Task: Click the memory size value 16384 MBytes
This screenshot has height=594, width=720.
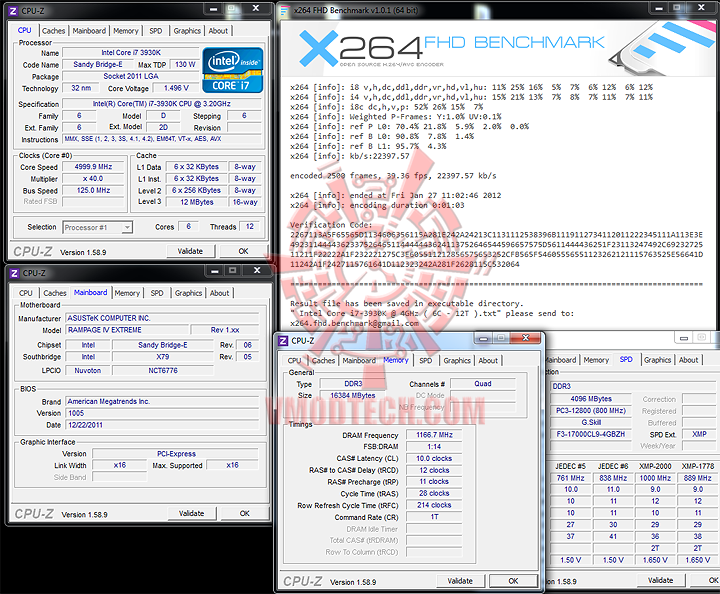Action: (x=353, y=395)
